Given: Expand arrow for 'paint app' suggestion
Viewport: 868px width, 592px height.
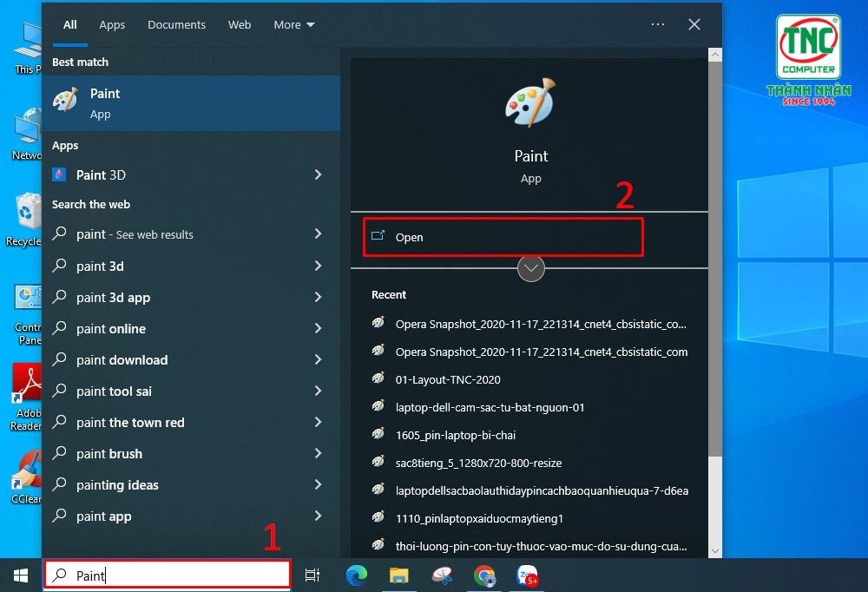Looking at the screenshot, I should pyautogui.click(x=318, y=516).
